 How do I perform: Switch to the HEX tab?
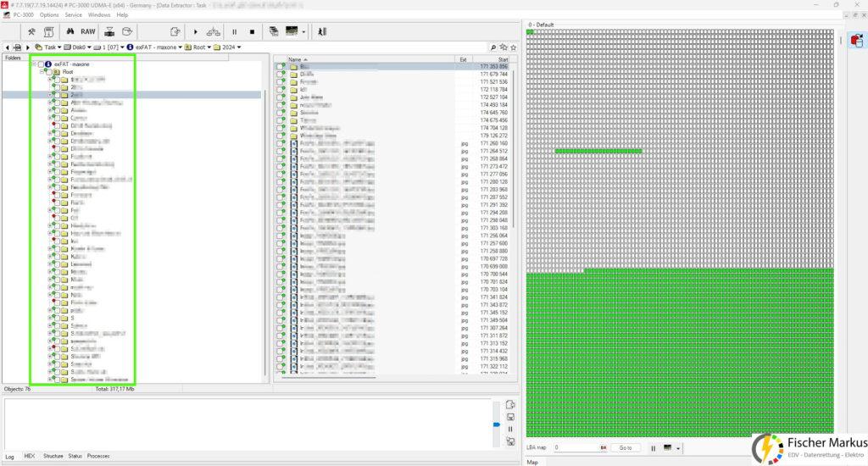(x=30, y=456)
